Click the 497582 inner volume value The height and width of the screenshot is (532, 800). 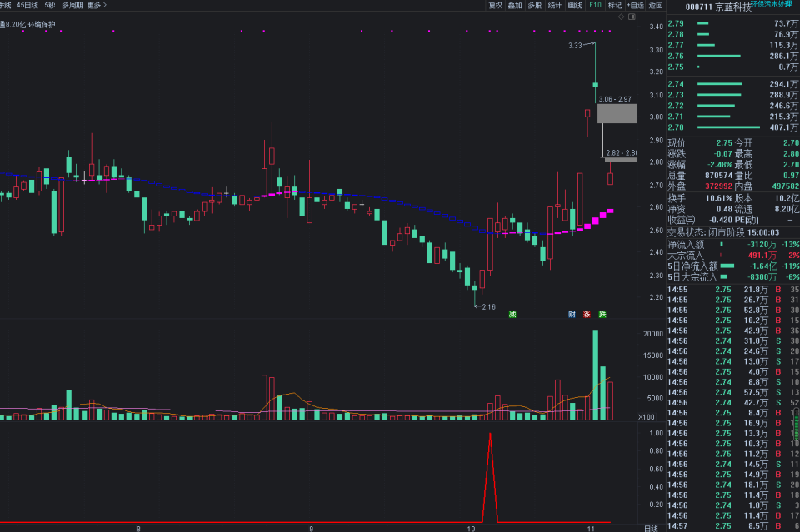pos(786,186)
